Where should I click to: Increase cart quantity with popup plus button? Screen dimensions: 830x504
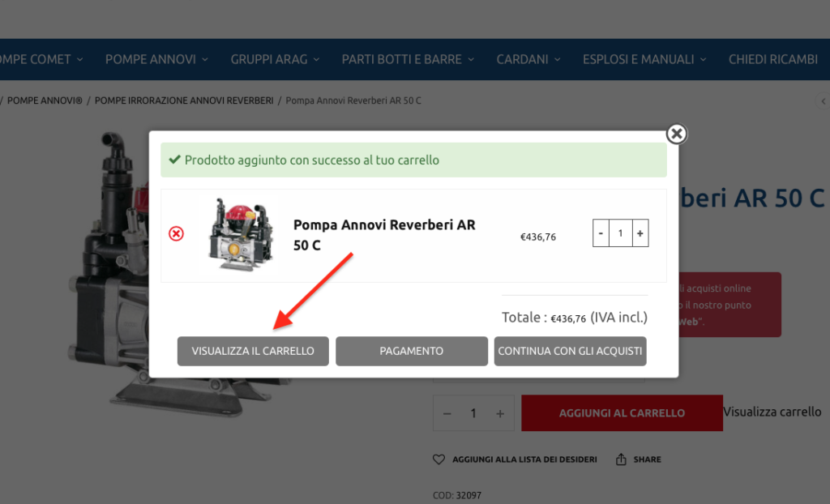(x=640, y=233)
